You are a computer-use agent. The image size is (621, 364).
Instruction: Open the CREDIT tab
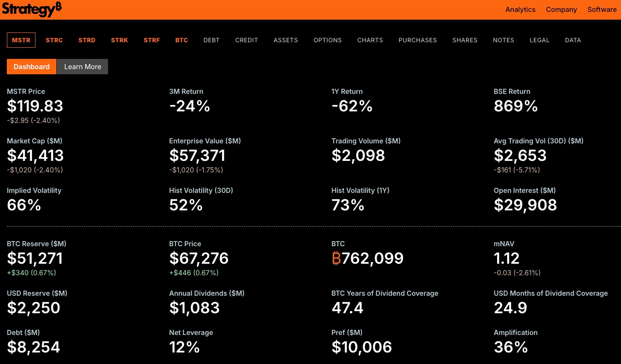pyautogui.click(x=246, y=40)
